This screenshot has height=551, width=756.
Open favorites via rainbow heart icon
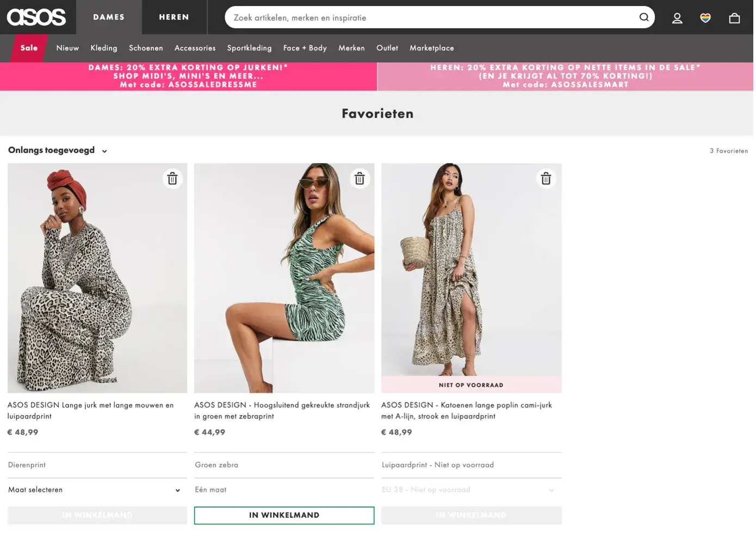click(x=705, y=18)
